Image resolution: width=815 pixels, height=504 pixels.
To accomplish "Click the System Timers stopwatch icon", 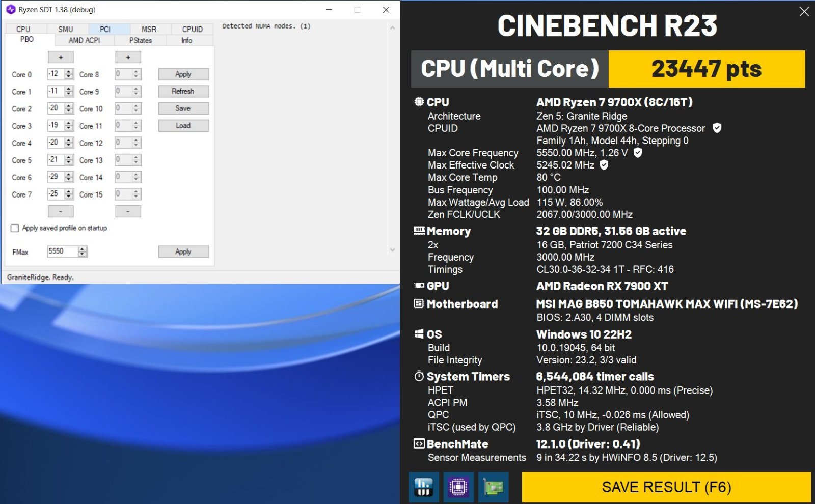I will 419,376.
